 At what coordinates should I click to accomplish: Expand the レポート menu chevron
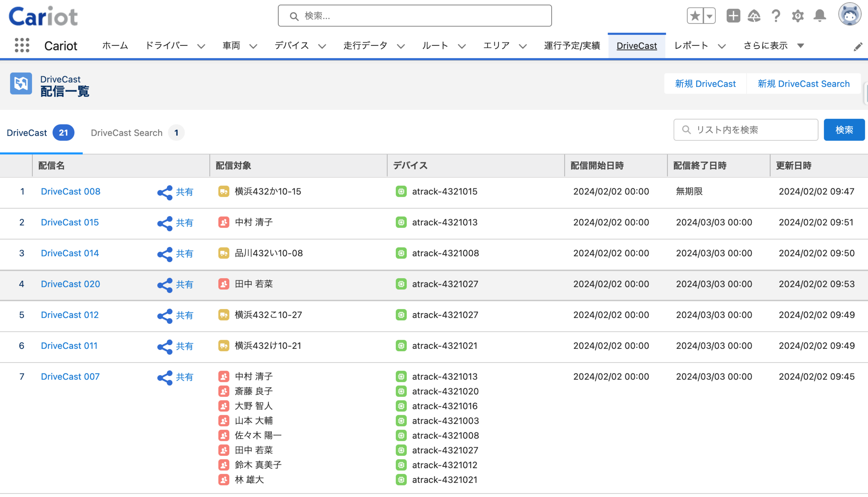(721, 46)
